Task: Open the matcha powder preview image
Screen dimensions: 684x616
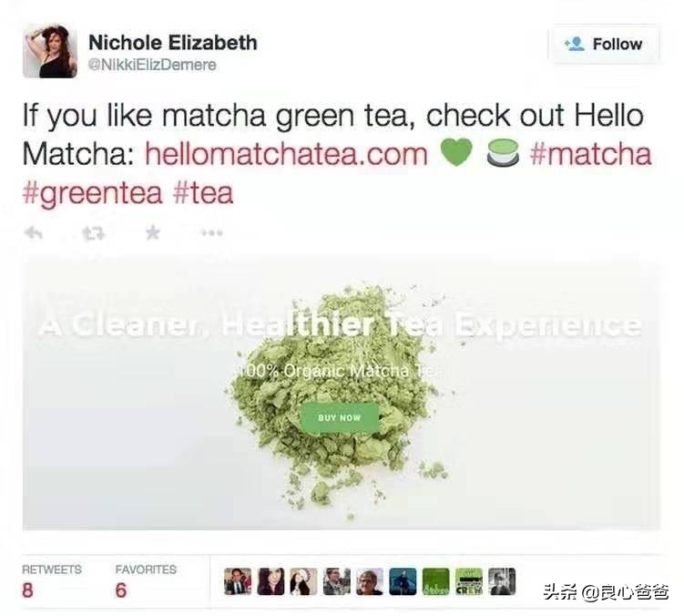Action: (x=342, y=393)
